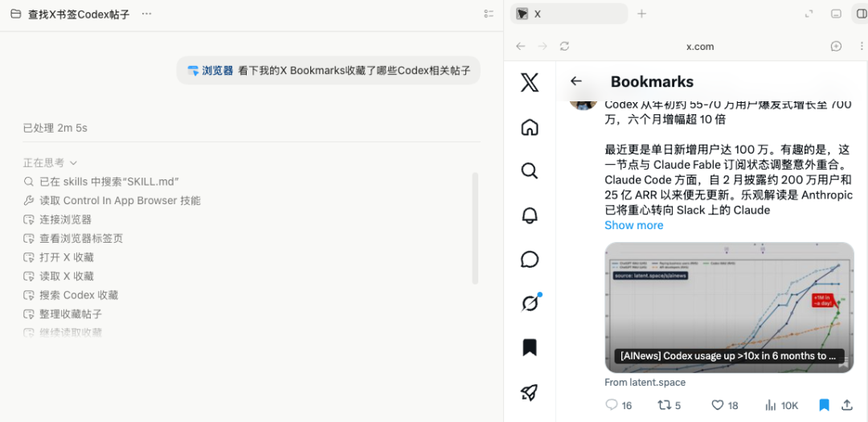
Task: Open replies on the post (16)
Action: [618, 405]
